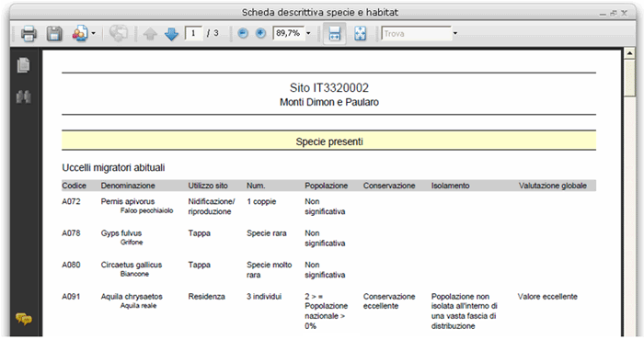
Task: Click the Popolazione column header
Action: point(326,186)
